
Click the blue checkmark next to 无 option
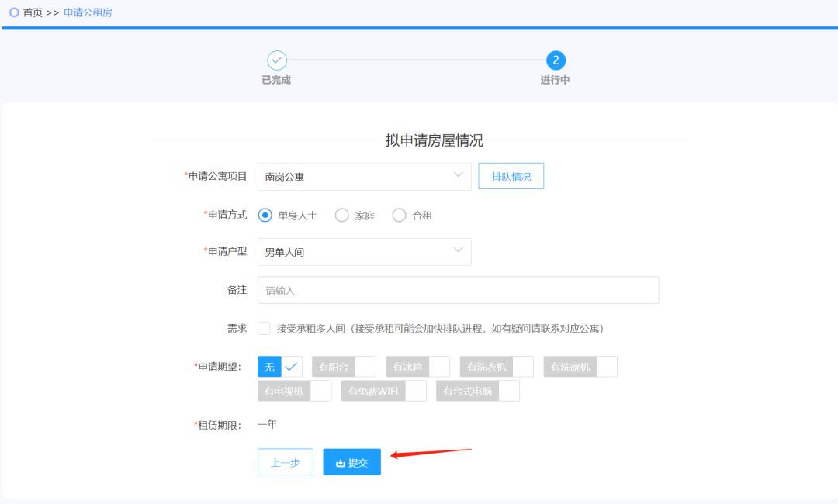pyautogui.click(x=290, y=366)
